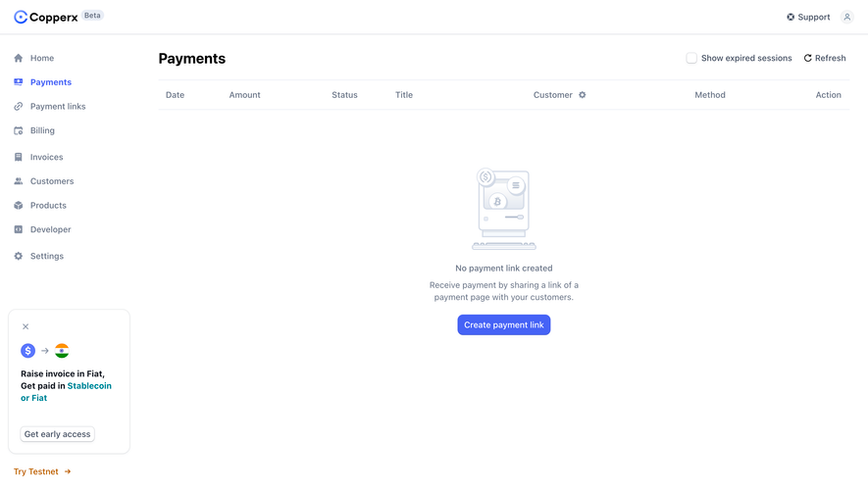The width and height of the screenshot is (868, 492).
Task: Click the Title column header
Action: pyautogui.click(x=404, y=95)
